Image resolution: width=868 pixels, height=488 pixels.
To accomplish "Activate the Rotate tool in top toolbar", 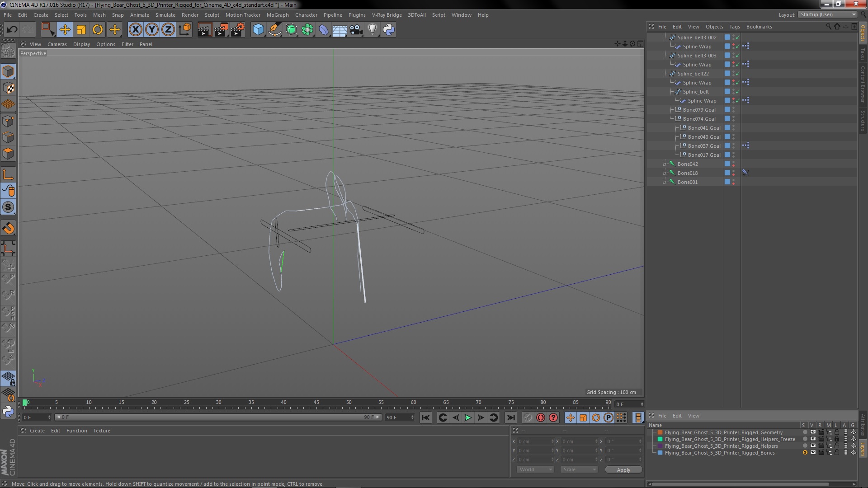I will [98, 30].
